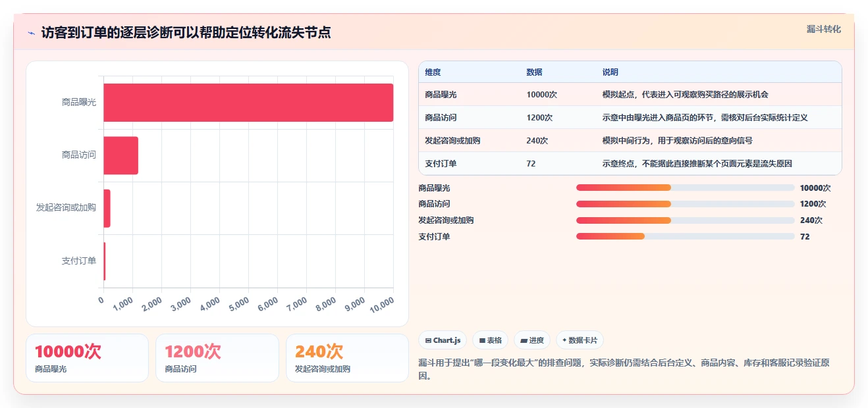Viewport: 868px width, 408px height.
Task: Click the 发起咨询或加购 bar in the chart
Action: pyautogui.click(x=107, y=208)
